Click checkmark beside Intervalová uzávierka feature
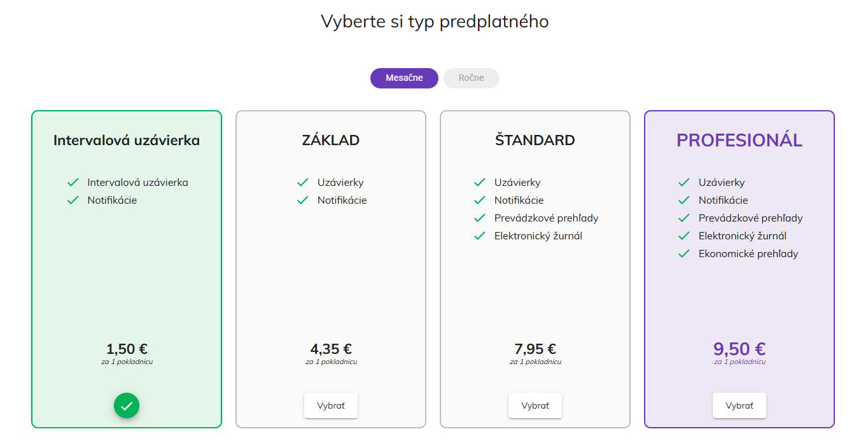This screenshot has width=868, height=443. (x=73, y=183)
